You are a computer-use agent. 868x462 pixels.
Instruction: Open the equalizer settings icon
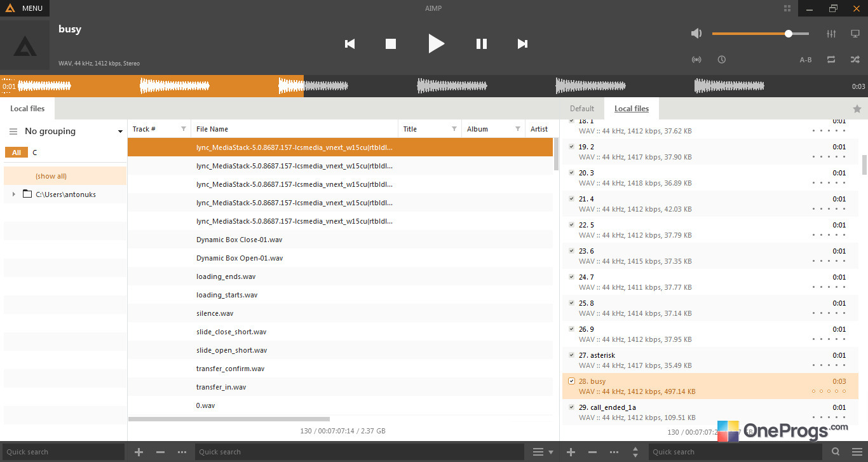831,34
